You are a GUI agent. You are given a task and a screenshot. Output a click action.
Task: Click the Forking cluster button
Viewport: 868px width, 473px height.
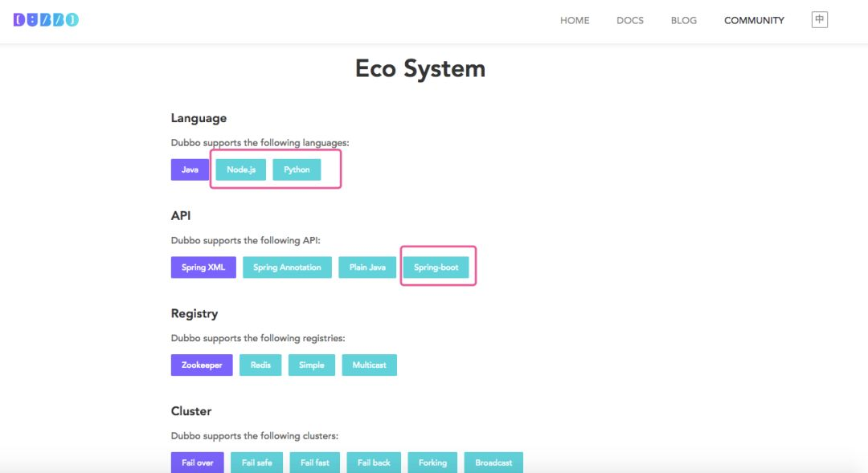coord(432,463)
